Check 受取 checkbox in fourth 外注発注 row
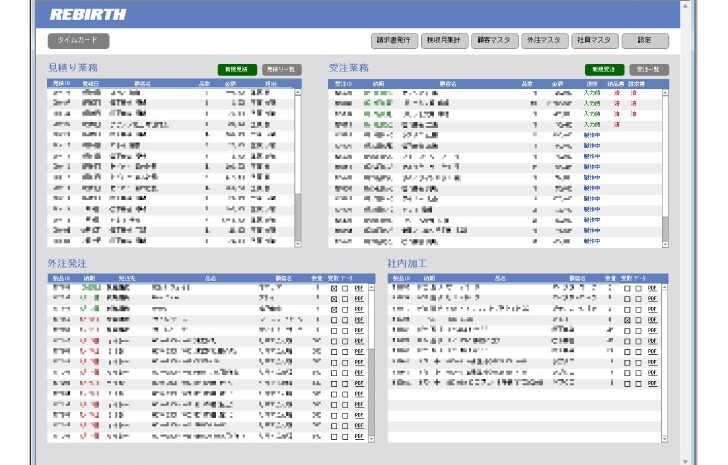The height and width of the screenshot is (465, 728). [x=334, y=320]
